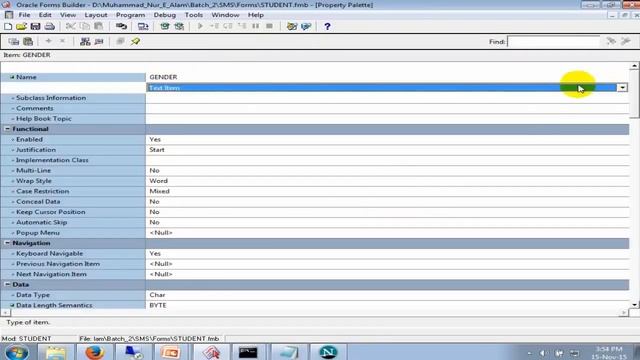Collapse the Navigation property group

(x=7, y=243)
